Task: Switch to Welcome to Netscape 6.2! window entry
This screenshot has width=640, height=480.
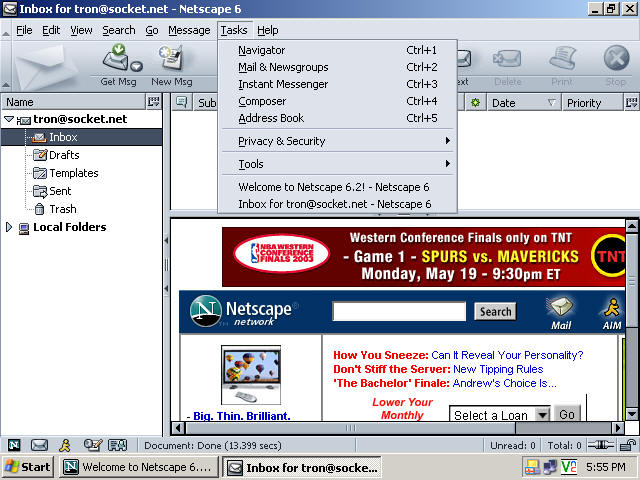Action: coord(337,187)
